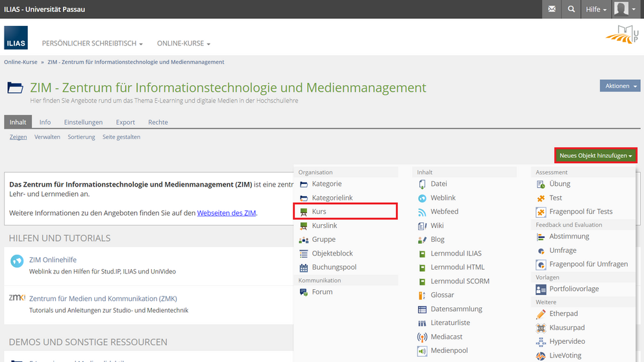
Task: Choose Fragenpool für Tests
Action: (x=581, y=212)
